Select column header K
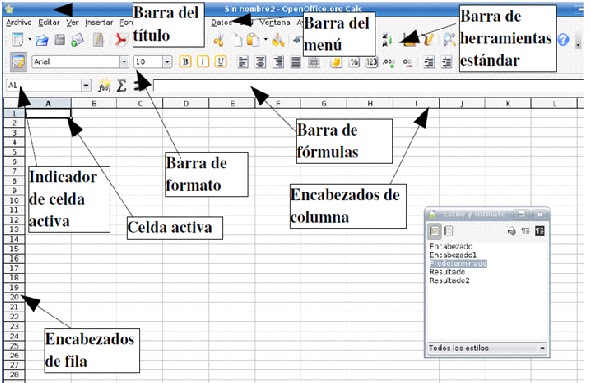590x383 pixels. (x=508, y=103)
